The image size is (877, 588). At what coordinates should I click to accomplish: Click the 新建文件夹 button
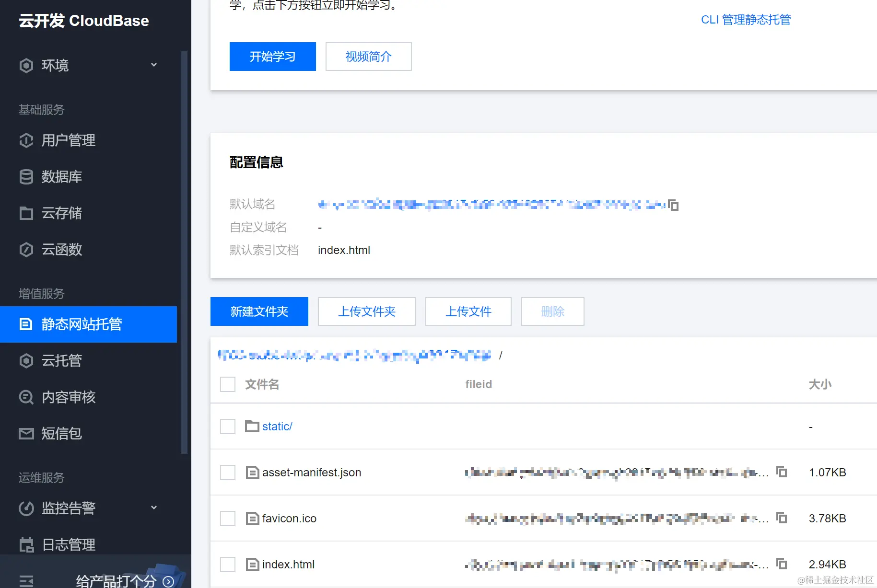click(259, 311)
